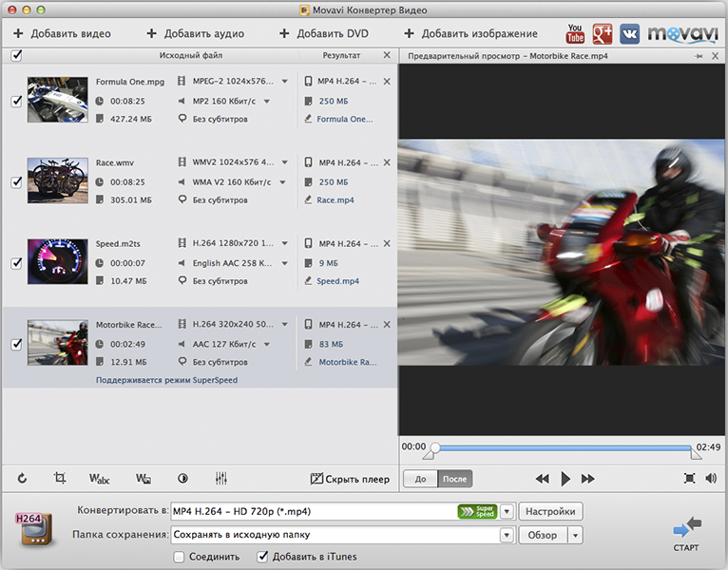Open the text watermark tool
Screen dimensions: 728x570
pyautogui.click(x=100, y=479)
